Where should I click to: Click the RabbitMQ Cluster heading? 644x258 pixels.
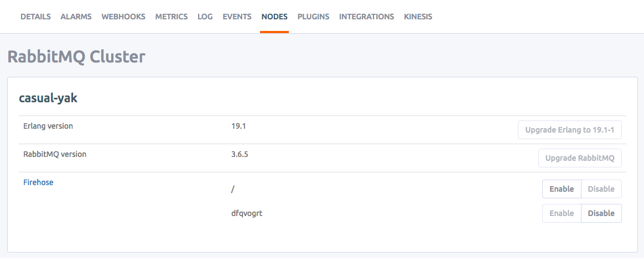pyautogui.click(x=76, y=56)
